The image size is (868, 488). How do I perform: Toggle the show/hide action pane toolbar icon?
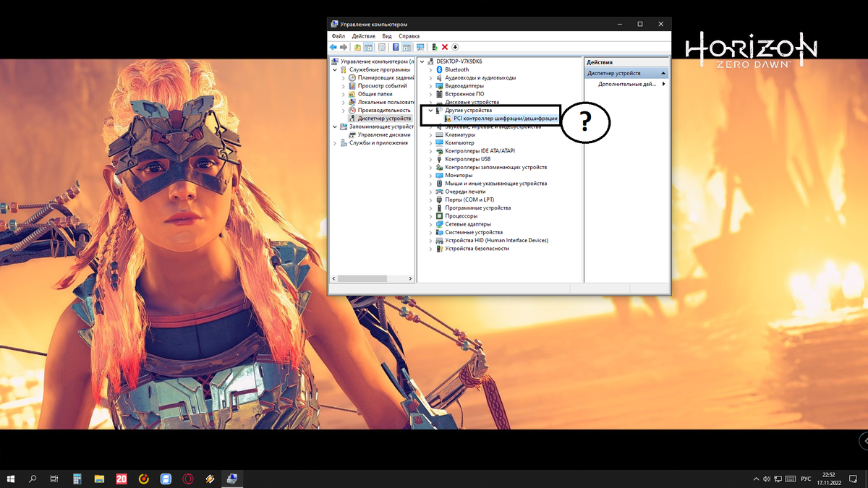407,47
